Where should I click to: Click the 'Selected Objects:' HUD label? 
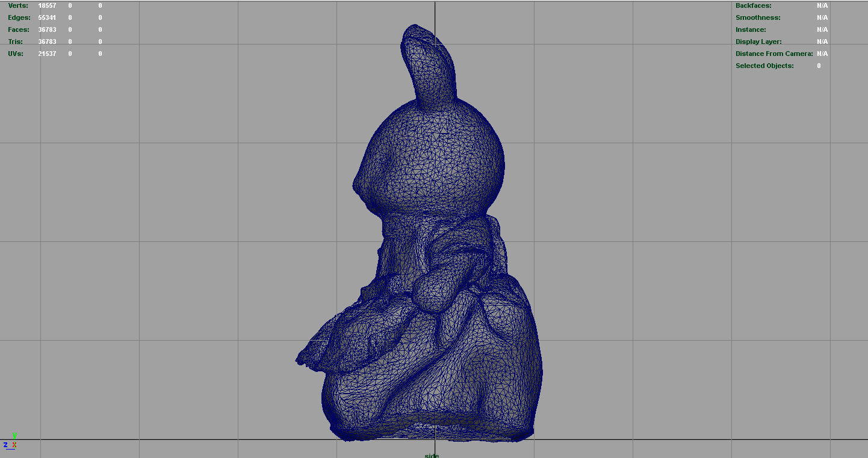764,66
